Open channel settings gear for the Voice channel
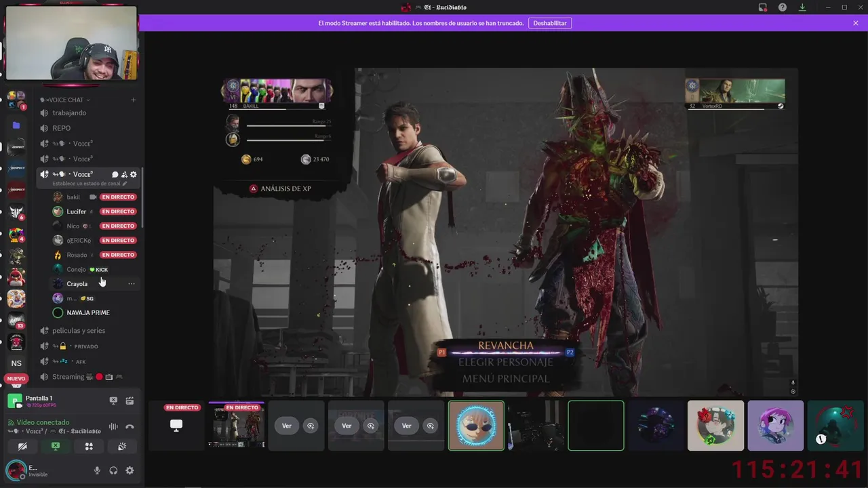This screenshot has width=868, height=488. click(134, 174)
